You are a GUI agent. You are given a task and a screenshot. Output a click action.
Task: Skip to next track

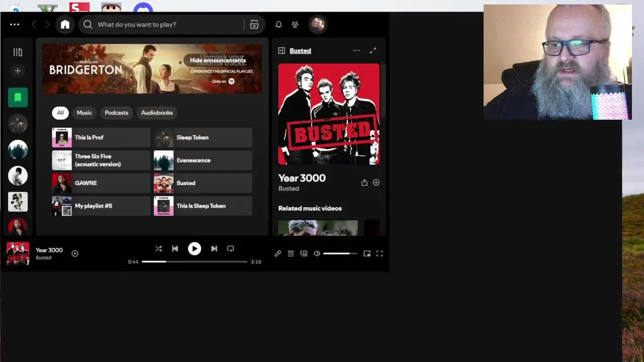pos(214,248)
